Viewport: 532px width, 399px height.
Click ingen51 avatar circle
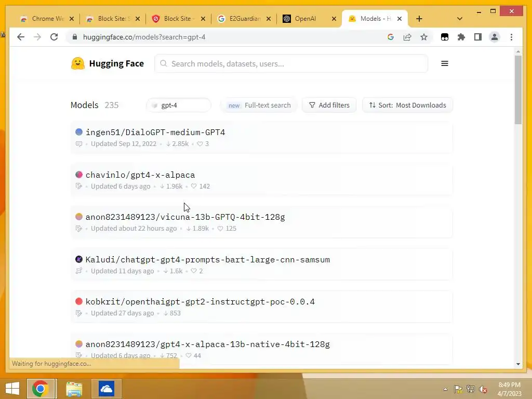79,132
